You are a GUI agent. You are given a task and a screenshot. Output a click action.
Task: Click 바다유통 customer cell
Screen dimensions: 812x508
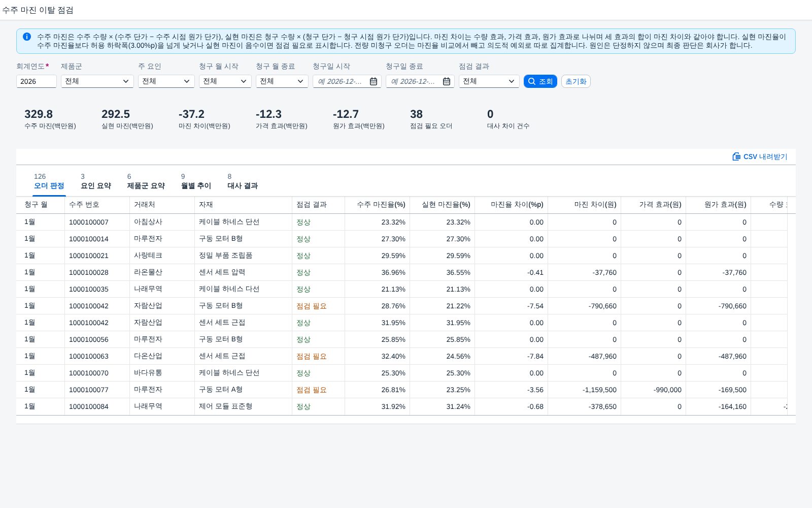tap(148, 373)
